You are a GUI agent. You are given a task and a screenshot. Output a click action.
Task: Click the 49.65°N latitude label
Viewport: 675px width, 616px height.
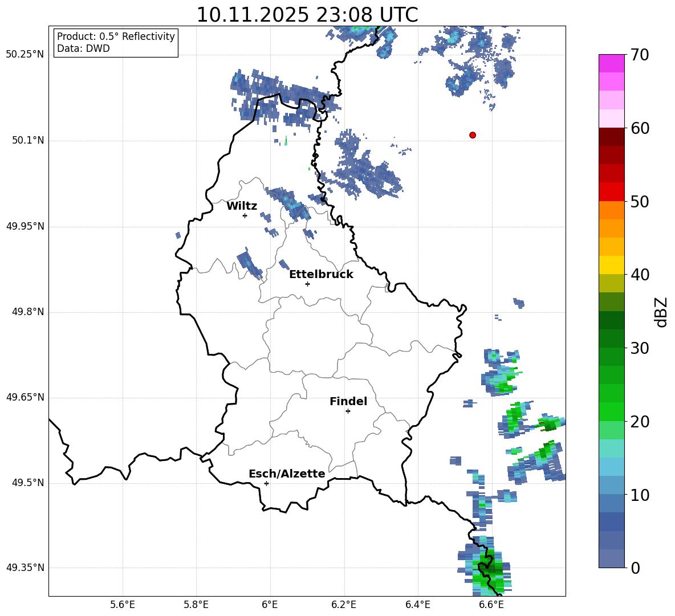[x=25, y=397]
